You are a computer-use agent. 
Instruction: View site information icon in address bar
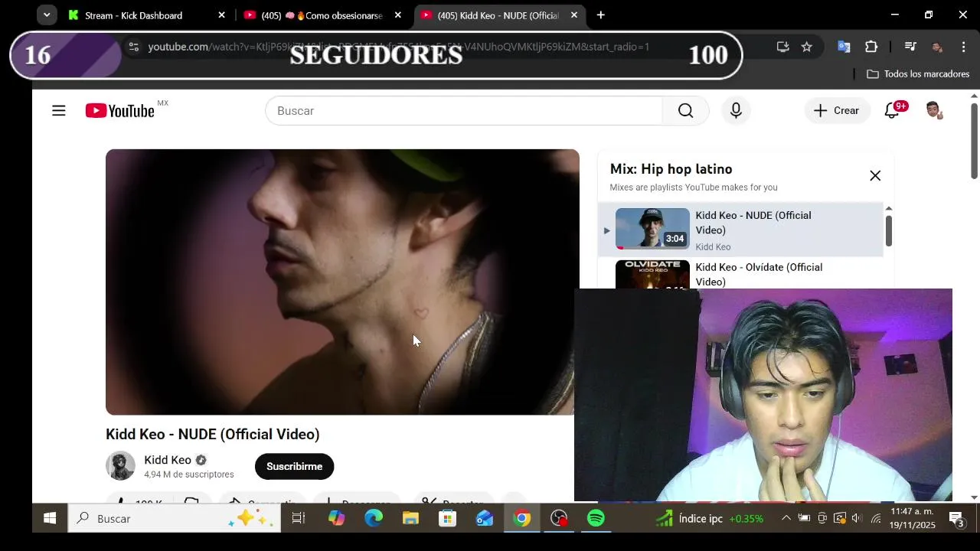[133, 47]
